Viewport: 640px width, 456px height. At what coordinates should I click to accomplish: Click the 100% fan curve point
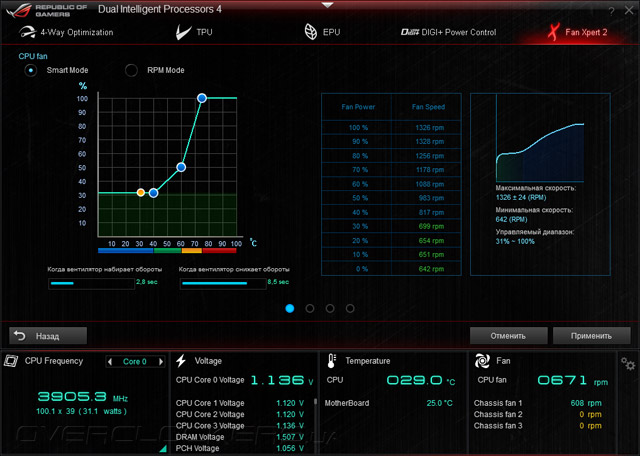pyautogui.click(x=202, y=98)
